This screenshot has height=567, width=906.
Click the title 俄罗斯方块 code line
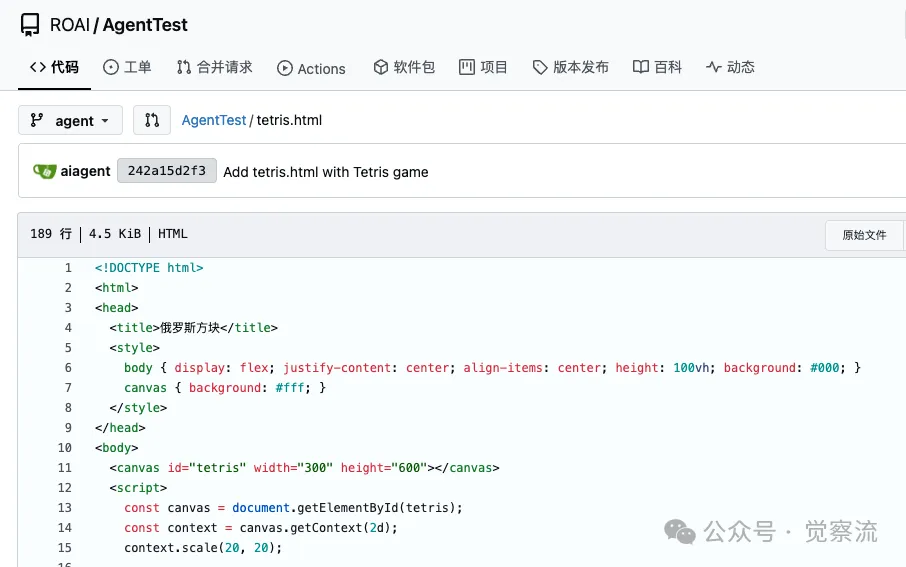[x=194, y=328]
